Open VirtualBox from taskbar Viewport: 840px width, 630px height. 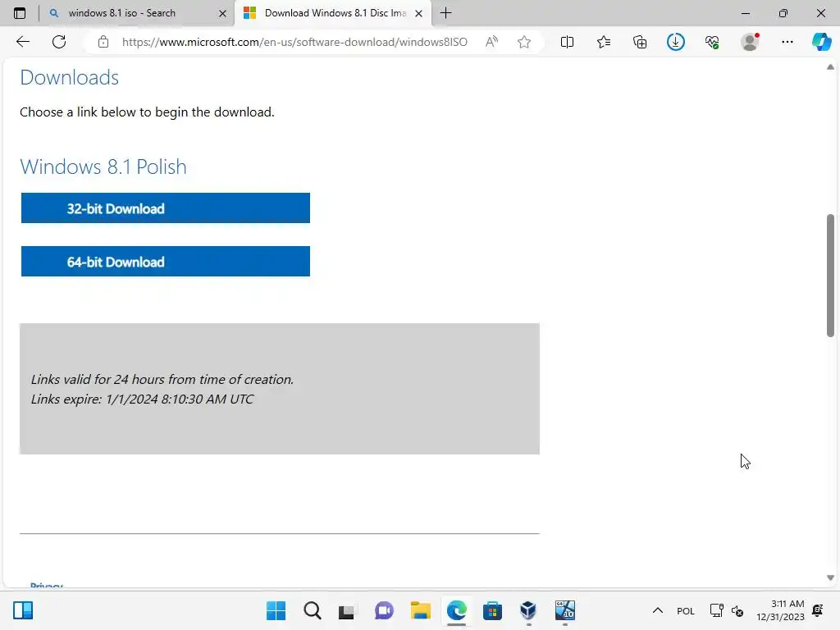[x=528, y=610]
